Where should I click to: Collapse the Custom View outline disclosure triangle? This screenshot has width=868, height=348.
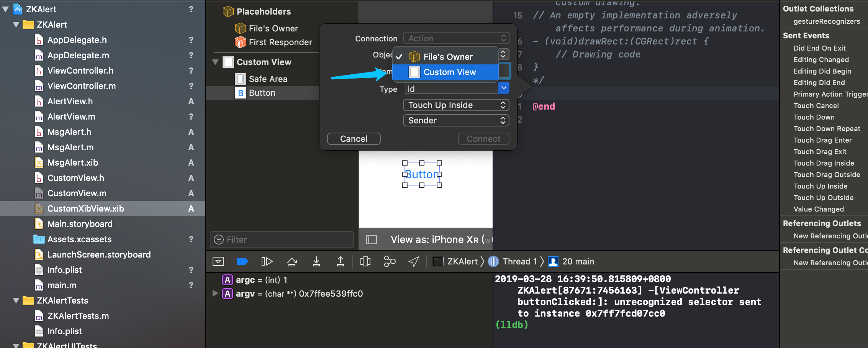point(215,62)
